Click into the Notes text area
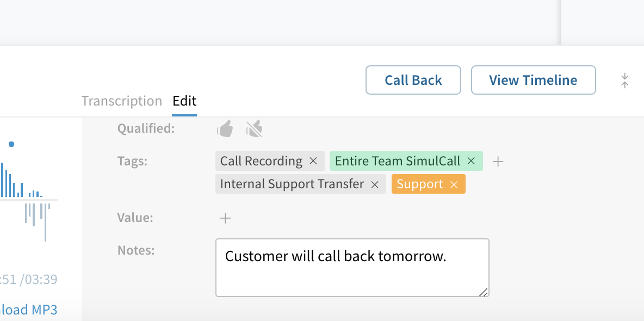Screen dimensions: 644x321 pyautogui.click(x=352, y=268)
